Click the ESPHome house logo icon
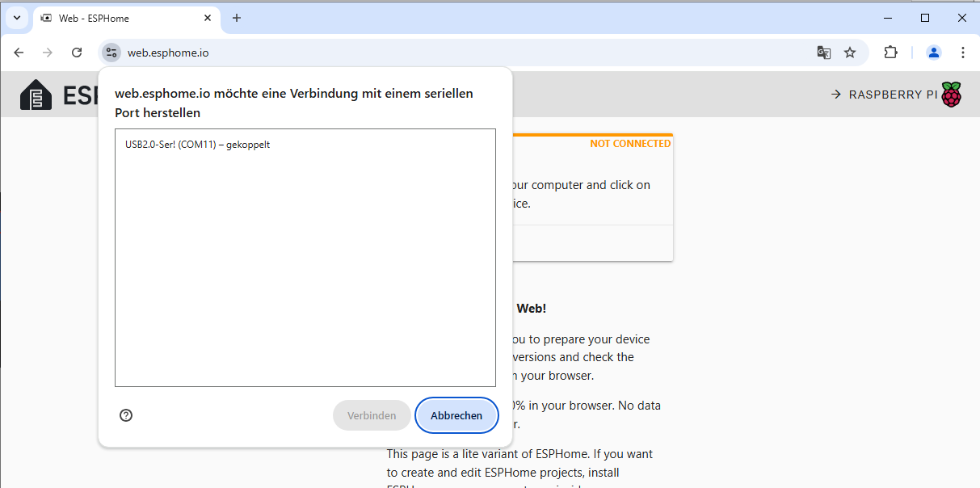980x488 pixels. tap(36, 95)
